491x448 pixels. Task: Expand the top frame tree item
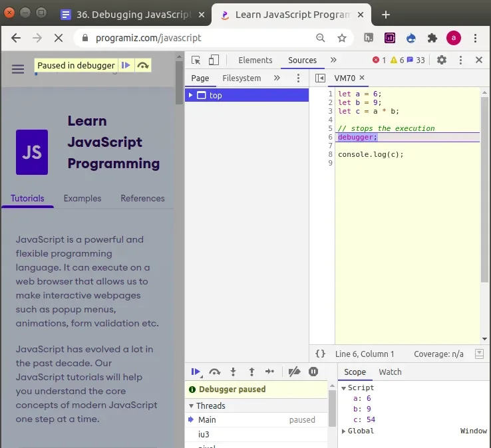point(190,95)
